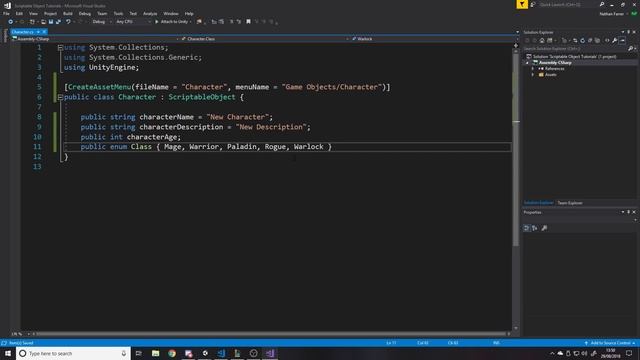The width and height of the screenshot is (640, 360).
Task: Open the Action Center notification icon
Action: click(x=629, y=353)
